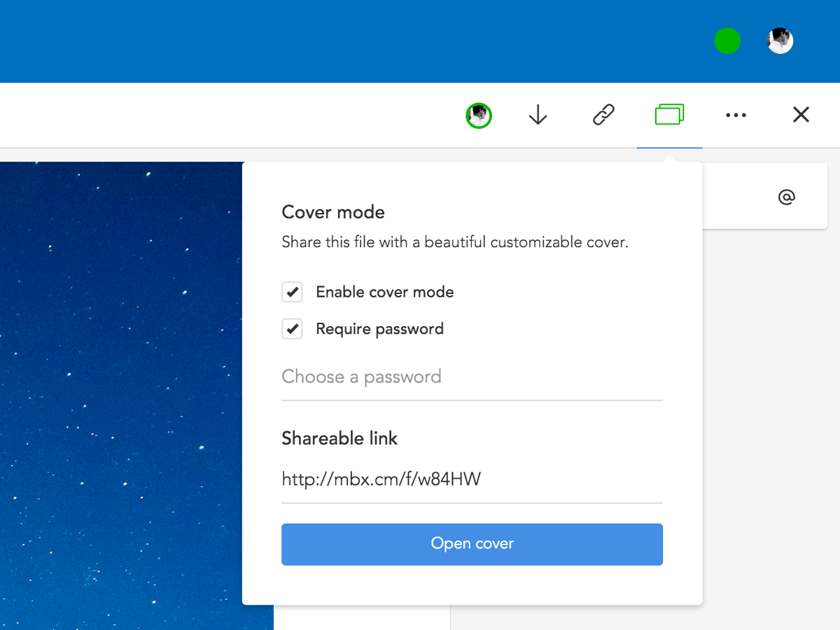Click the 'Share this file with a beautiful customizable cover.' text
This screenshot has width=840, height=630.
pos(455,243)
